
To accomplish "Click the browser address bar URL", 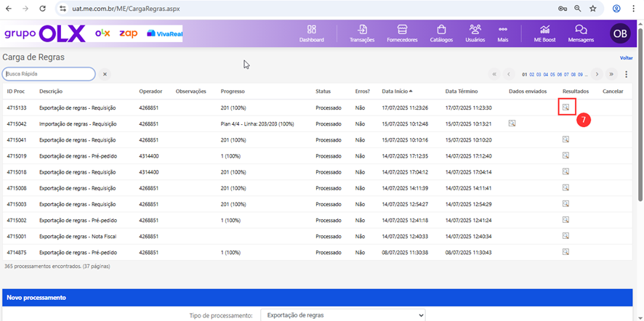I will (x=126, y=8).
